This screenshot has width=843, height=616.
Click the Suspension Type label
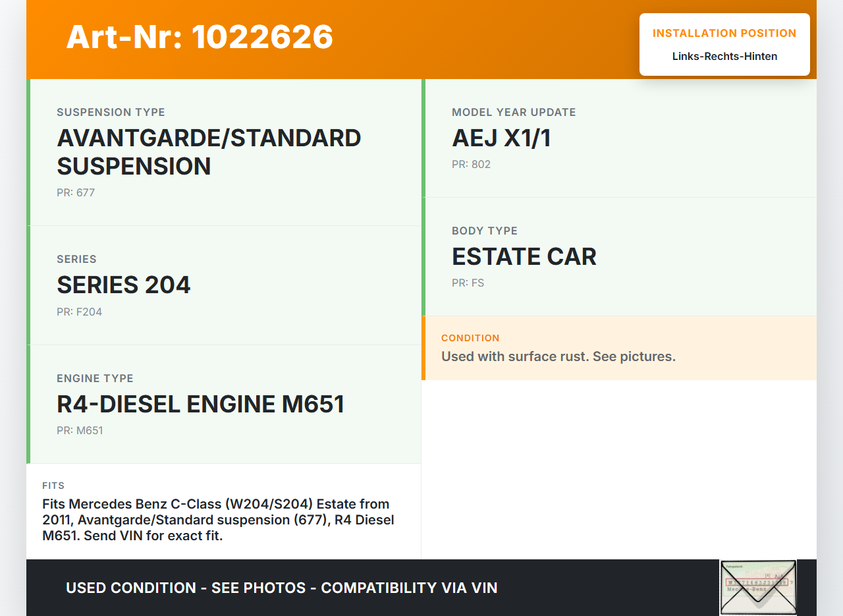tap(111, 113)
